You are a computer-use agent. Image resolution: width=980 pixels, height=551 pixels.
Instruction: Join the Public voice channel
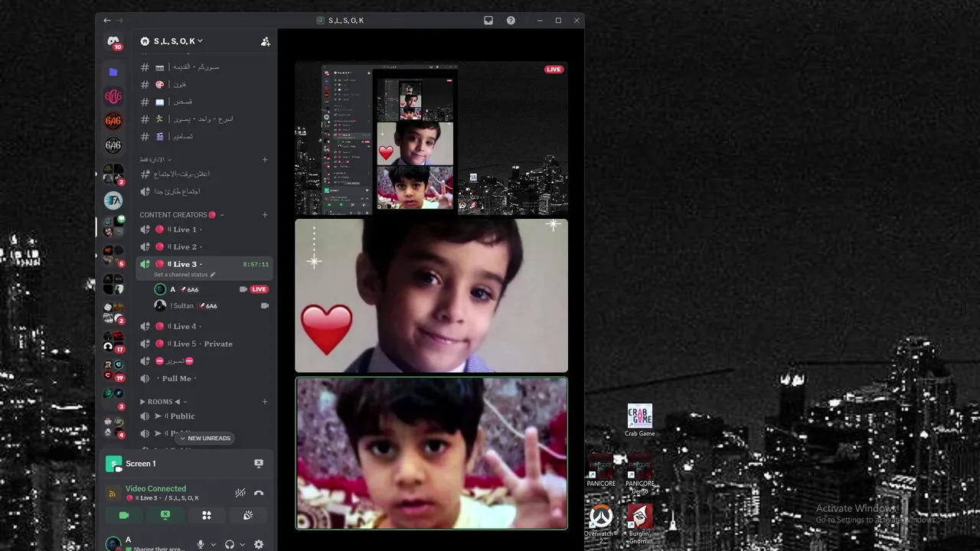pos(204,416)
